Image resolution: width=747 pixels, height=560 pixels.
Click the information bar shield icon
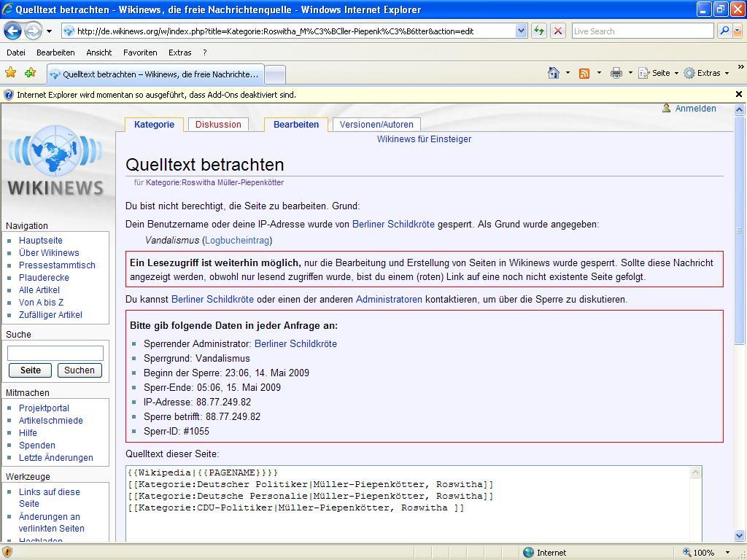point(9,95)
